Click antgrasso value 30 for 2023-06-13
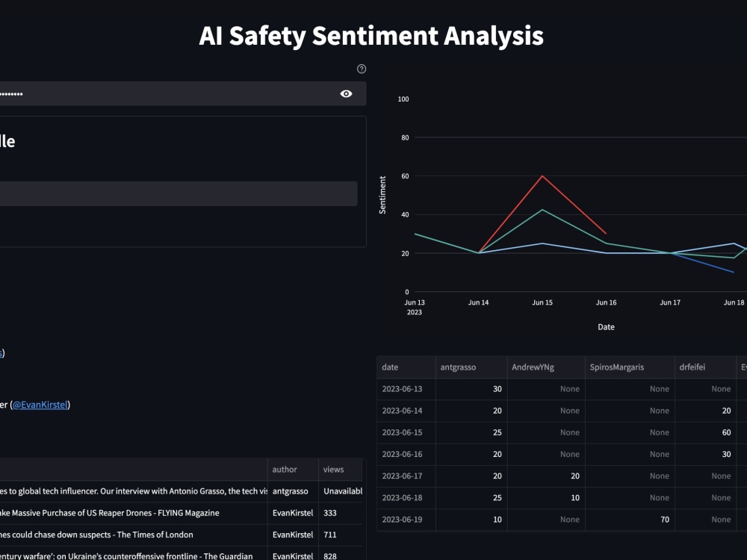This screenshot has width=747, height=560. (x=471, y=389)
